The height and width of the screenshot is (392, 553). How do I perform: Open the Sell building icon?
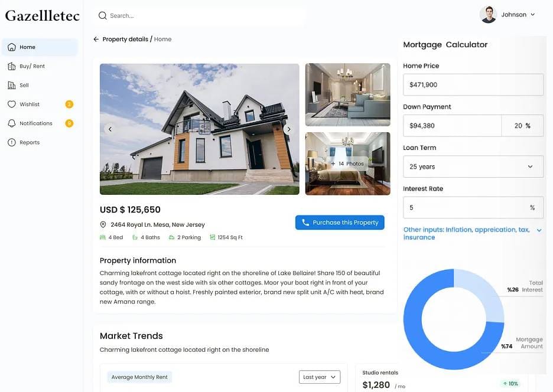[12, 85]
